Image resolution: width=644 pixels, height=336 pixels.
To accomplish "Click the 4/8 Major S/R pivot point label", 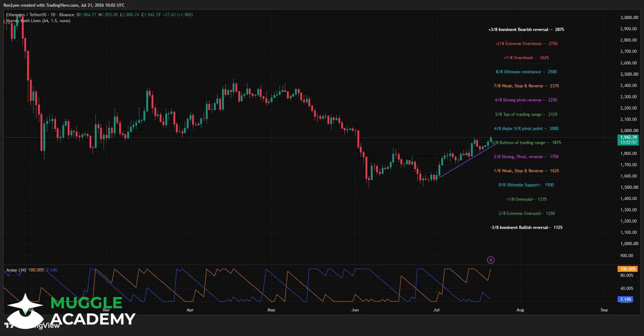I will pyautogui.click(x=526, y=129).
